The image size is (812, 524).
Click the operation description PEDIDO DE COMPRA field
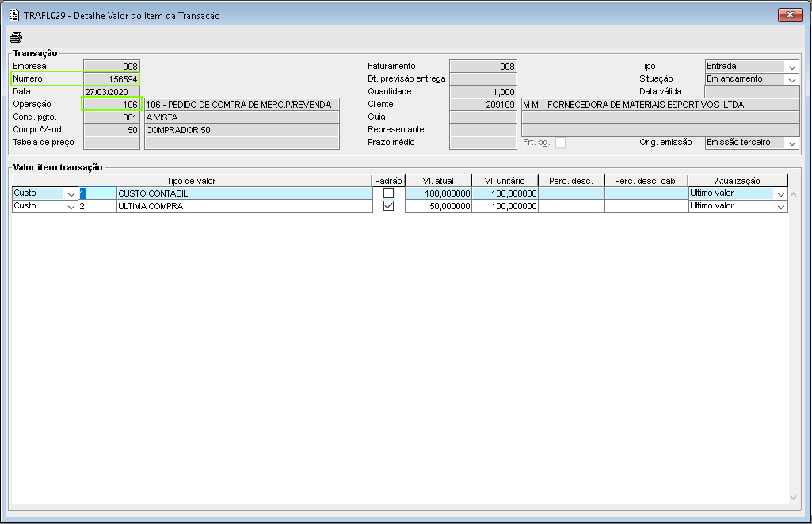click(x=242, y=105)
